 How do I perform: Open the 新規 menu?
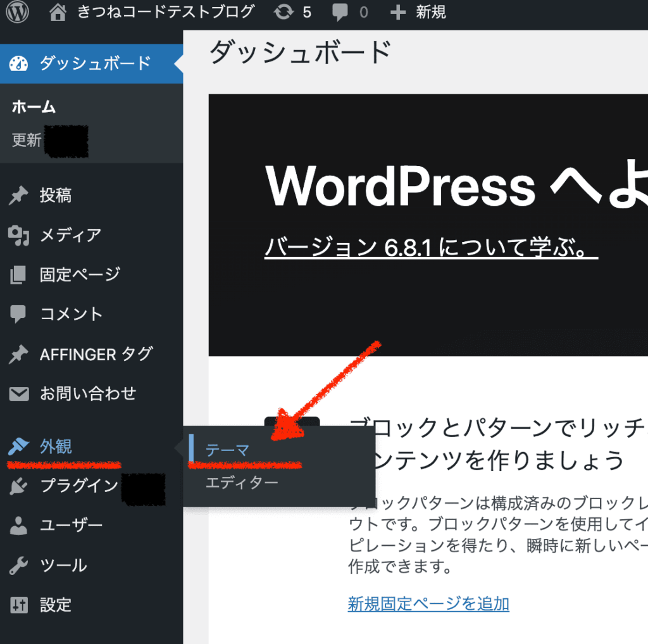[x=430, y=11]
